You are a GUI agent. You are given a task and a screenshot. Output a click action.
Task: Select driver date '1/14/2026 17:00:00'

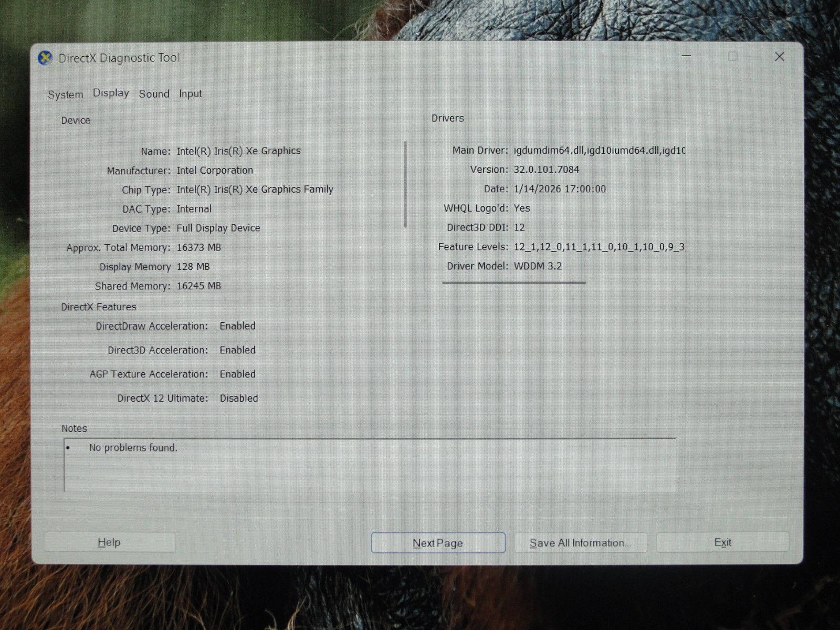click(x=560, y=189)
